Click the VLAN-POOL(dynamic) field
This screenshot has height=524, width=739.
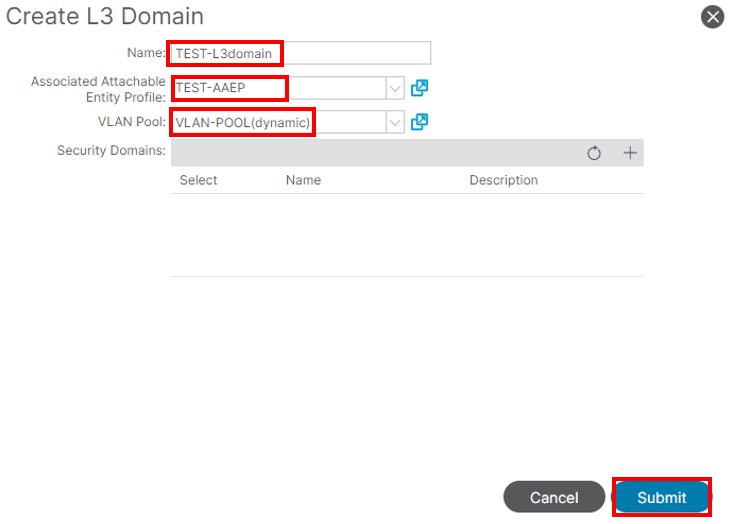(x=279, y=123)
